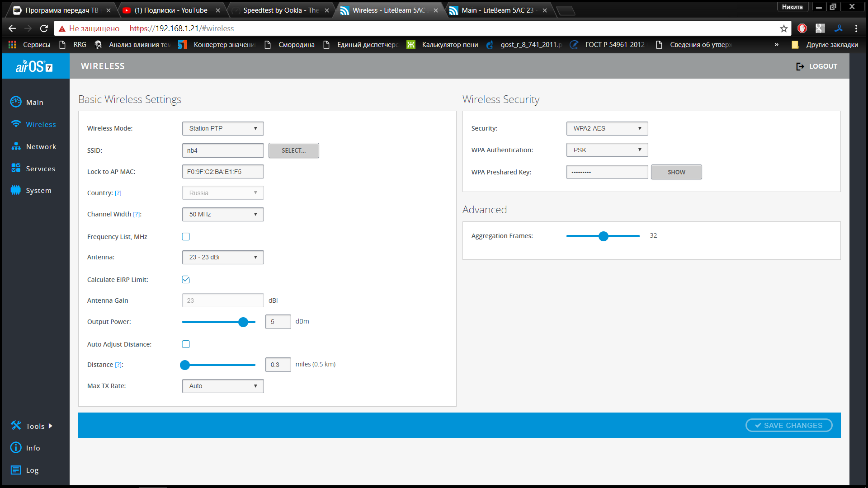
Task: Select the Wireless - LiteBeam 5AC tab
Action: click(389, 10)
